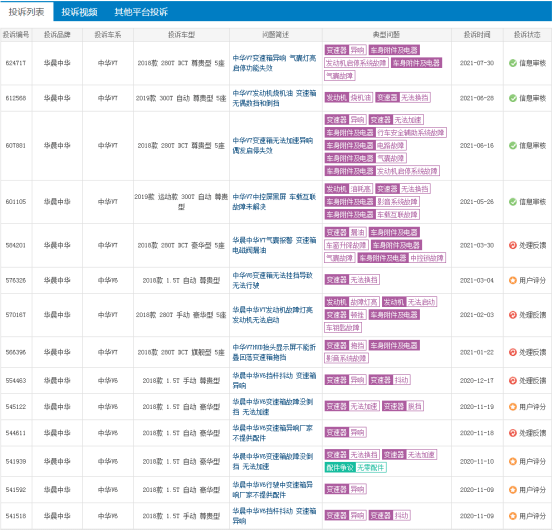Open complaint link 中华V7变速箱异响 气囊灯亮
This screenshot has height=531, width=554.
(x=274, y=63)
